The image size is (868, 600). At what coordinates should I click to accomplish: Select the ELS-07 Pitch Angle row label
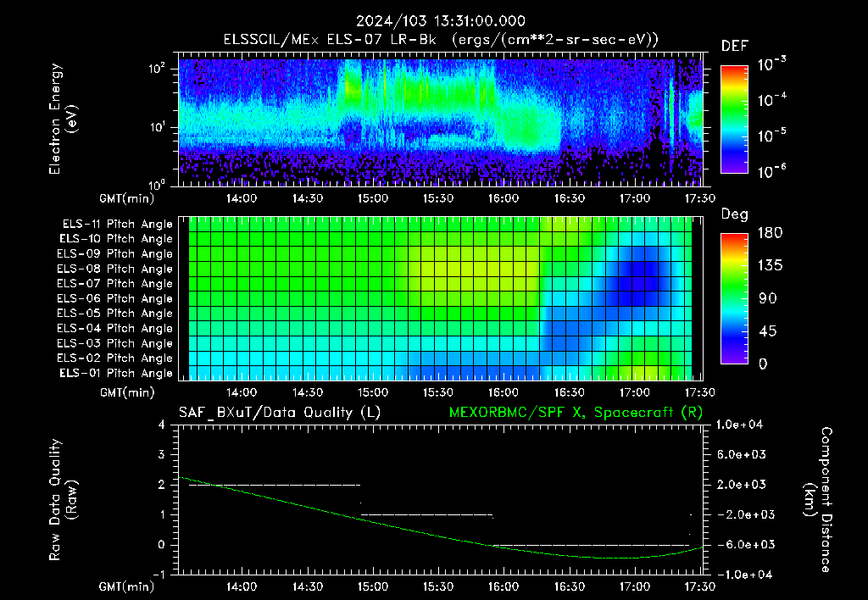click(x=115, y=283)
